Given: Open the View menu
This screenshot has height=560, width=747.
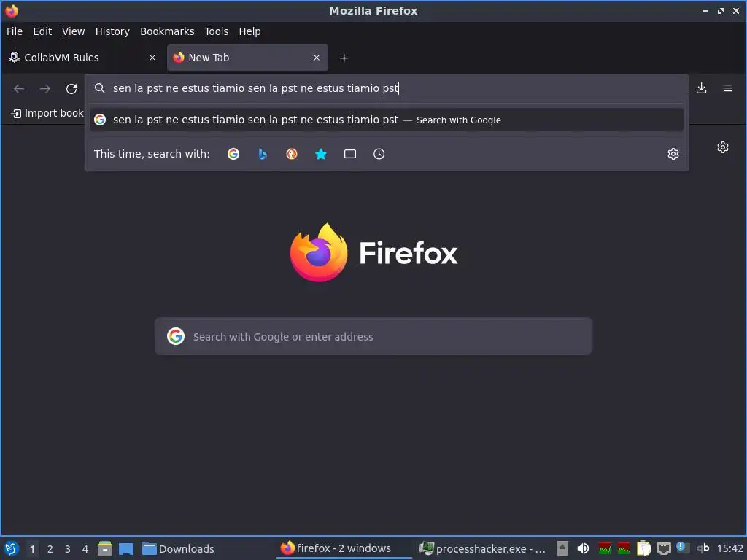Looking at the screenshot, I should point(73,31).
